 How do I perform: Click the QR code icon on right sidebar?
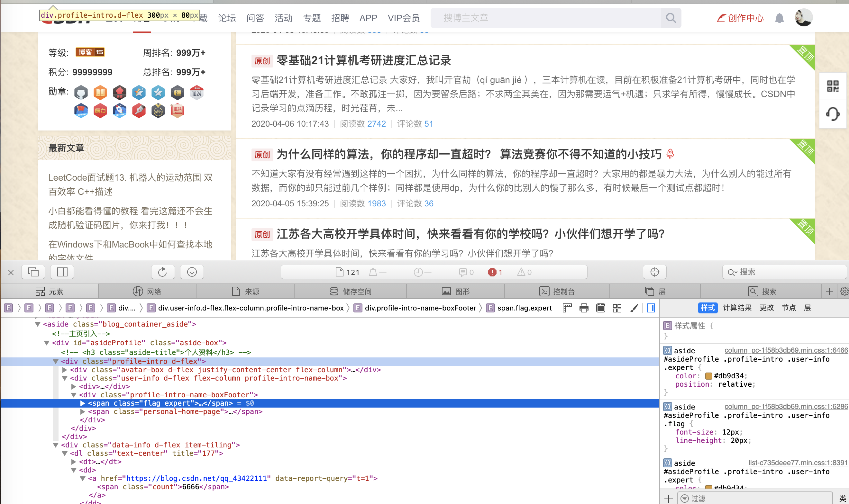click(833, 86)
